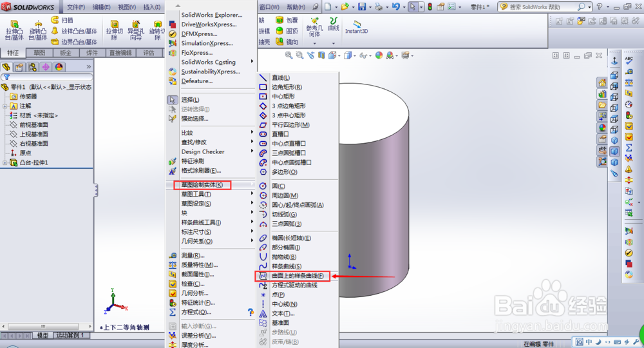Click the Save icon in toolbar
The image size is (644, 348).
coord(362,6)
